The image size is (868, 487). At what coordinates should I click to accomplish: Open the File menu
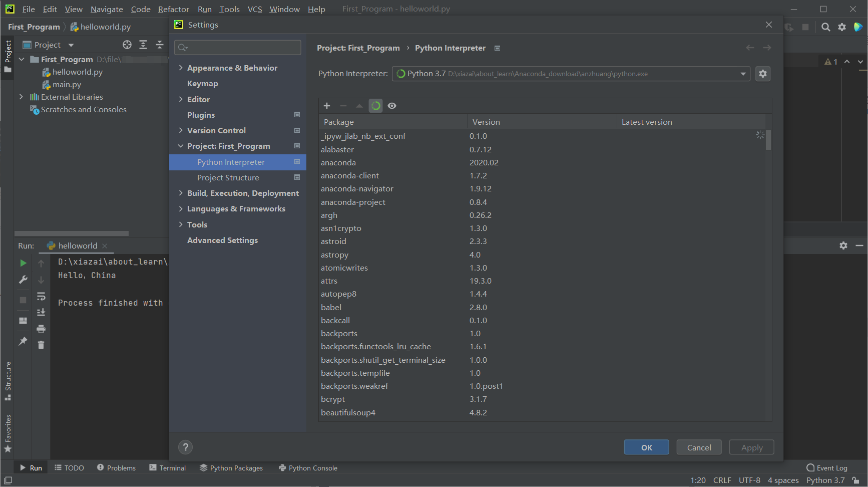click(29, 9)
